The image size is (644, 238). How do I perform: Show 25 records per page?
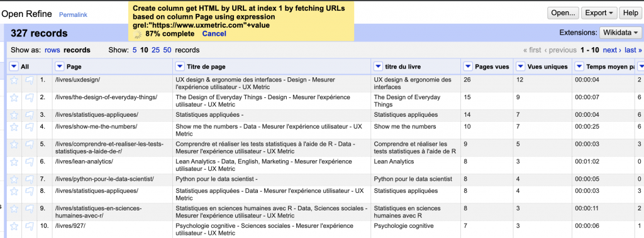coord(156,50)
